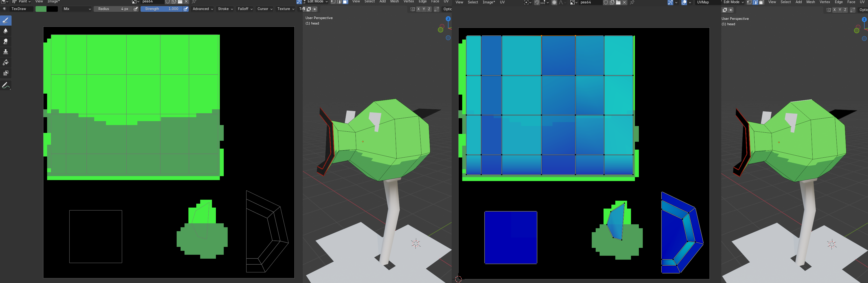868x283 pixels.
Task: Toggle radius pen pressure
Action: point(135,9)
